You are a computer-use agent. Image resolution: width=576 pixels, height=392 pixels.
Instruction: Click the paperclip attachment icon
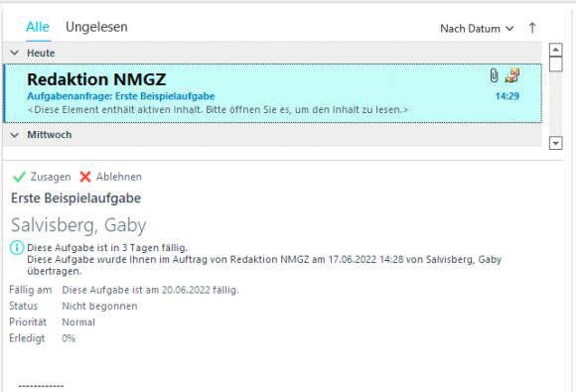pyautogui.click(x=495, y=75)
